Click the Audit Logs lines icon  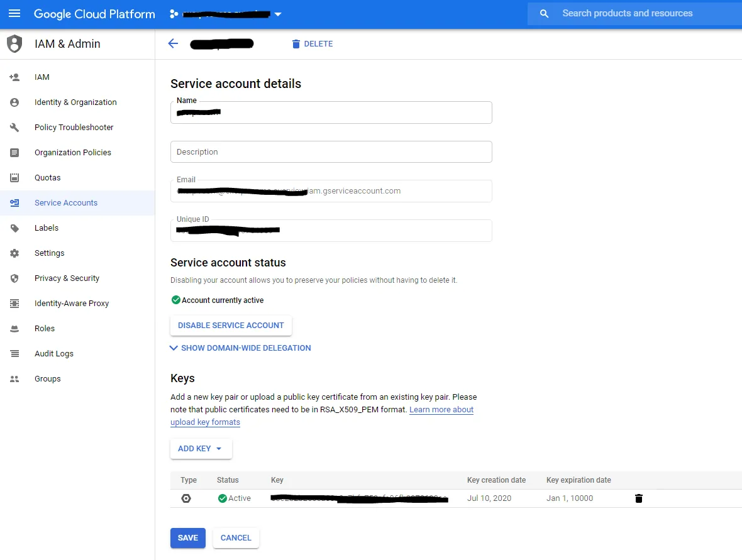click(14, 354)
